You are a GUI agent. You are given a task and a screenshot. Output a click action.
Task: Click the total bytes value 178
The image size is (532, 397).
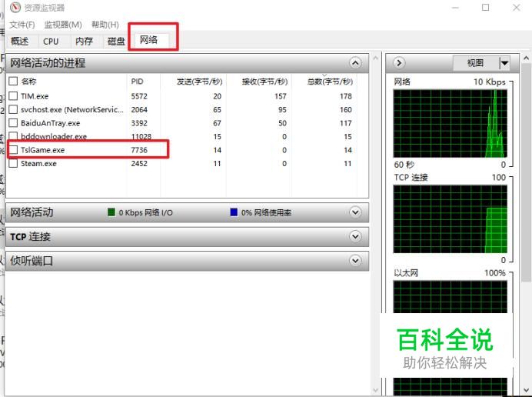[346, 96]
